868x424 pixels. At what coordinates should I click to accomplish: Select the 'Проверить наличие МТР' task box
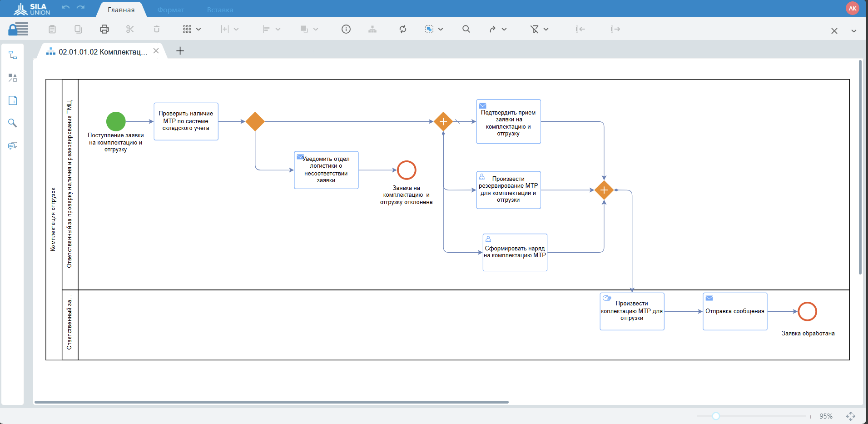click(x=186, y=121)
